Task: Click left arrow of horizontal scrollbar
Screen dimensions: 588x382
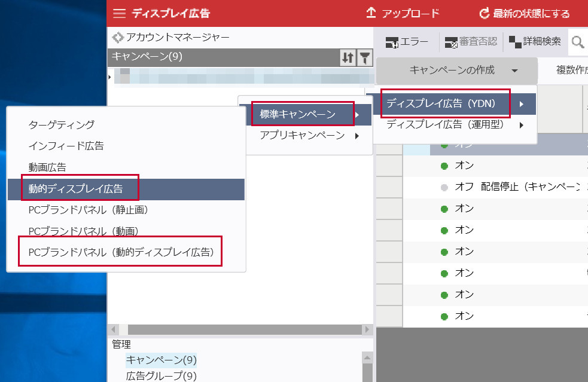Action: [114, 330]
